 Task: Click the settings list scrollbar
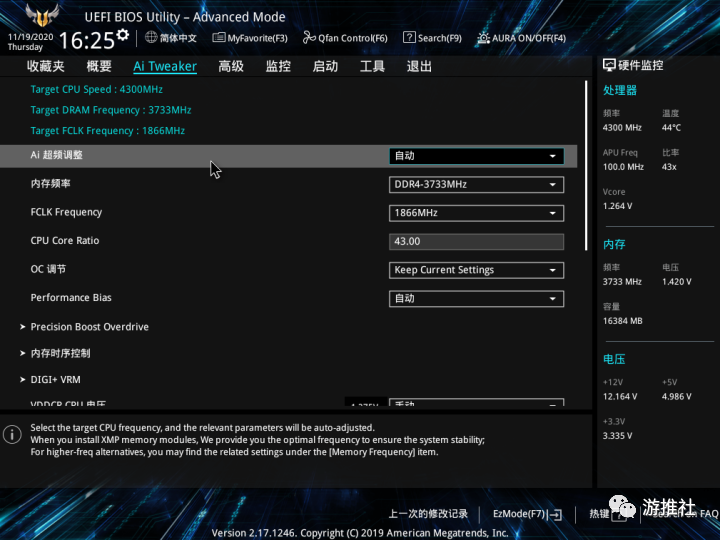coord(586,166)
